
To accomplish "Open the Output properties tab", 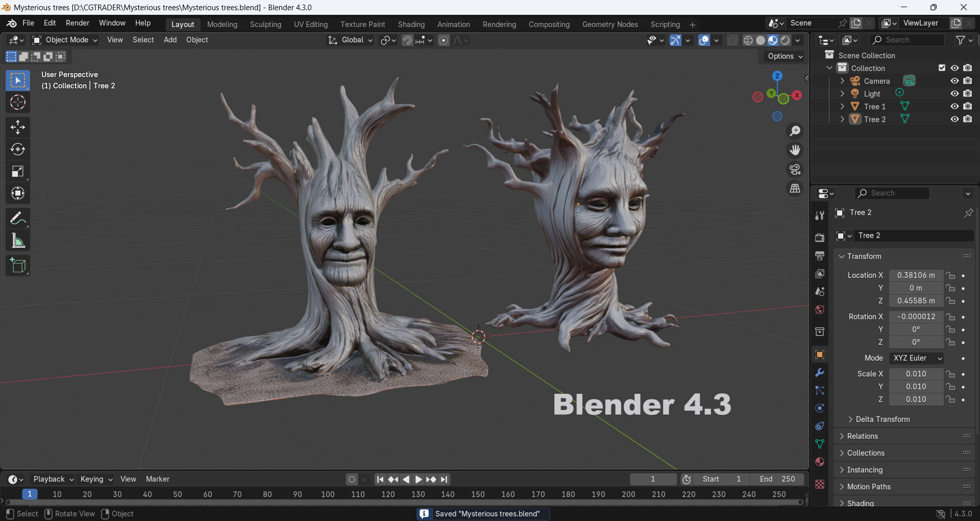I will pyautogui.click(x=820, y=255).
